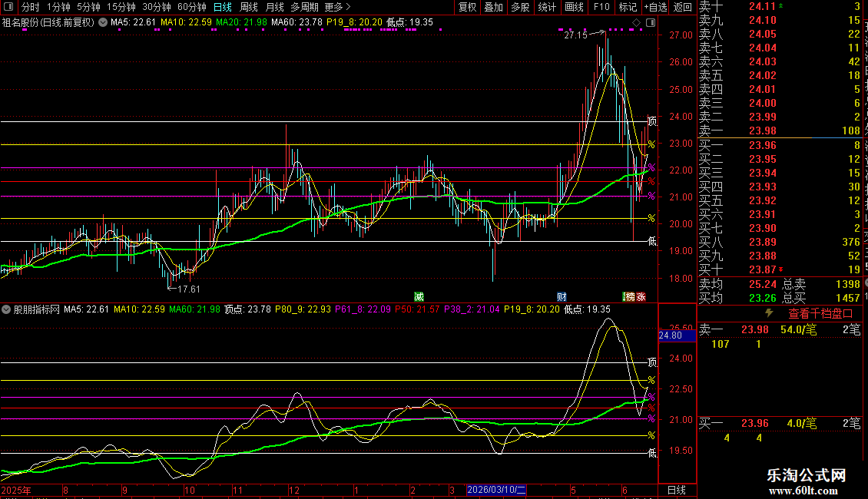Click the 买一 price 23.96 row

[780, 145]
